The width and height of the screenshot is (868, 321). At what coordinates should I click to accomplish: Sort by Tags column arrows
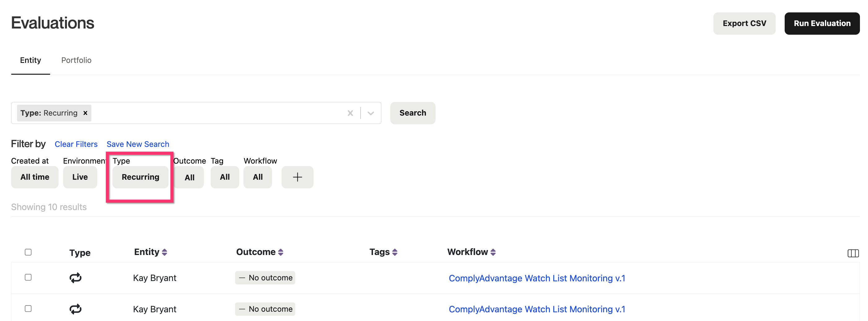click(x=395, y=252)
